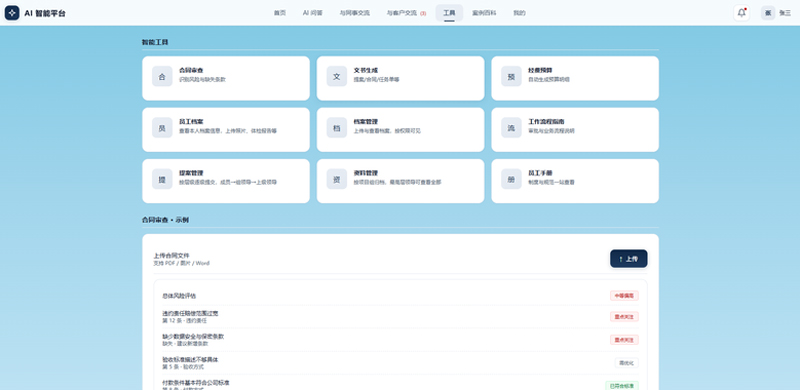Click the 缺少数据安全与保密条款 item

coord(193,336)
